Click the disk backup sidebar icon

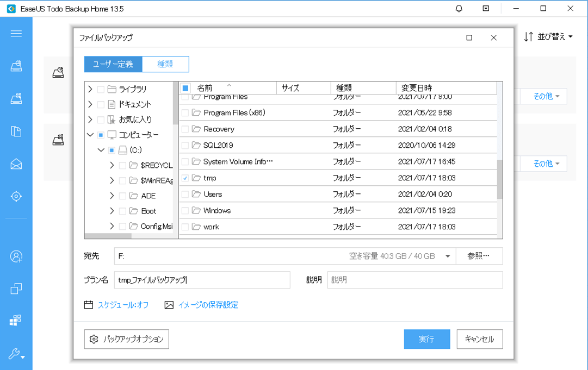(16, 66)
